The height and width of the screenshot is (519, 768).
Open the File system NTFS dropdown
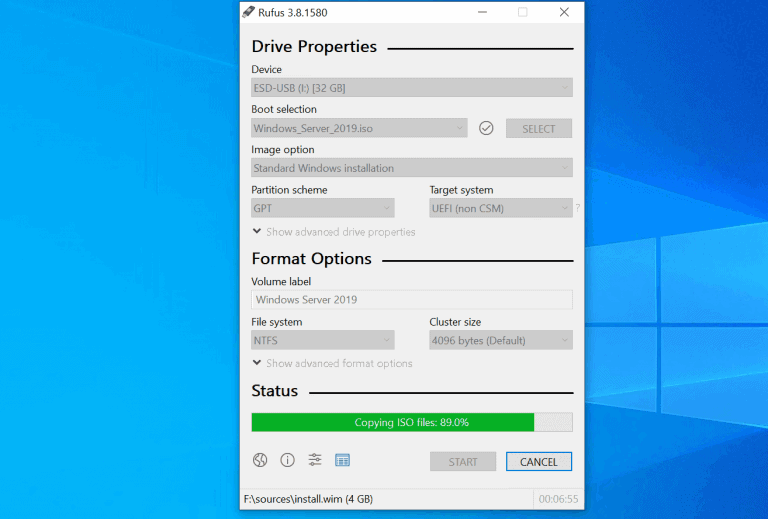pyautogui.click(x=323, y=340)
